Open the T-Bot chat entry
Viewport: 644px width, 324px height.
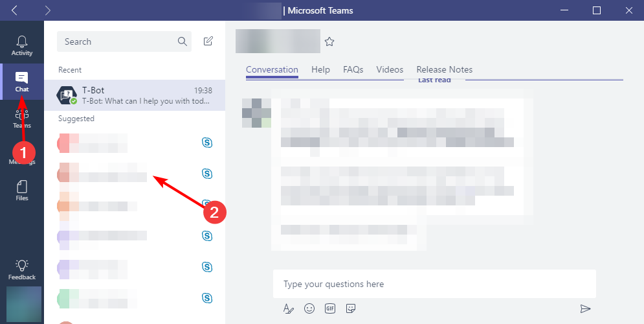click(135, 95)
